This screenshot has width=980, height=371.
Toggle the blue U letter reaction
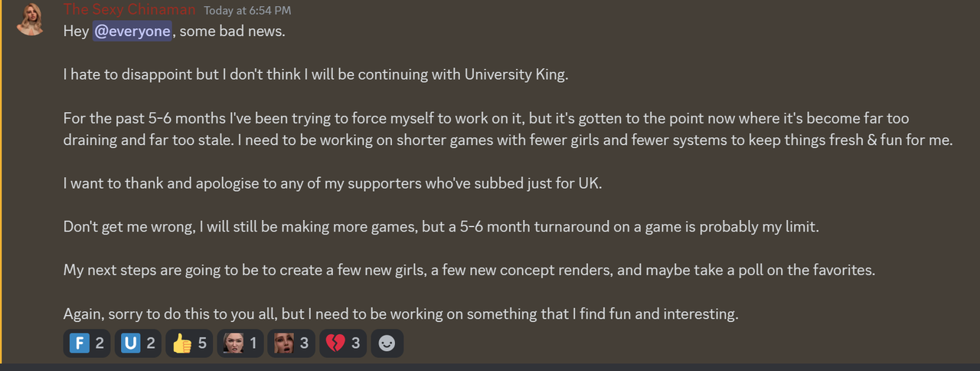click(x=139, y=343)
